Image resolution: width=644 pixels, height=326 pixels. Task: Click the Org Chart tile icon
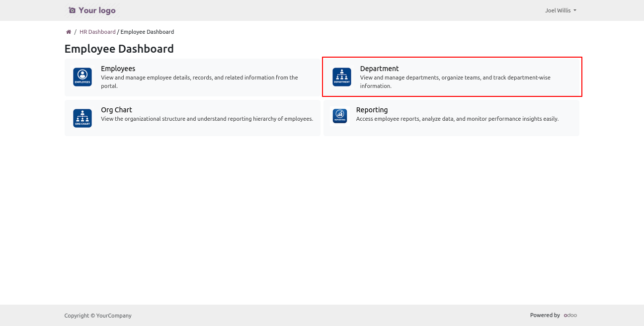pyautogui.click(x=82, y=118)
